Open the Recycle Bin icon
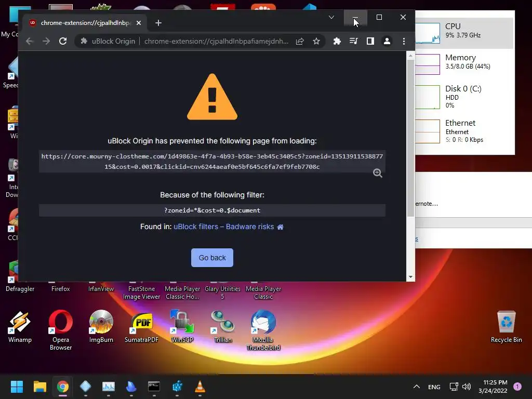Image resolution: width=532 pixels, height=399 pixels. [x=506, y=326]
